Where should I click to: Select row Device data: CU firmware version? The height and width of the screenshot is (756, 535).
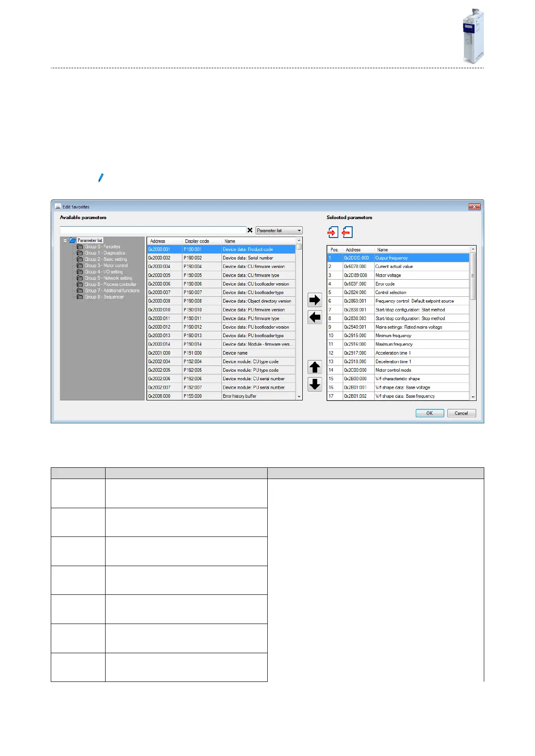click(221, 266)
